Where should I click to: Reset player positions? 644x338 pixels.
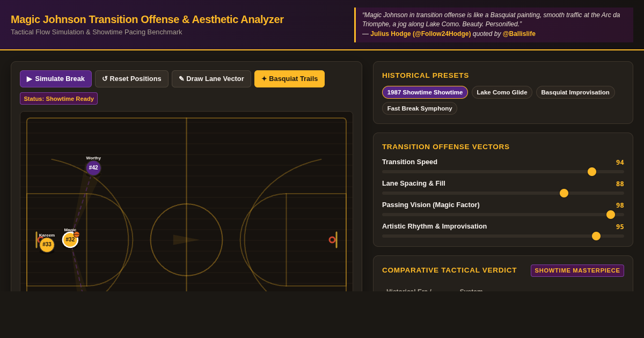131,79
